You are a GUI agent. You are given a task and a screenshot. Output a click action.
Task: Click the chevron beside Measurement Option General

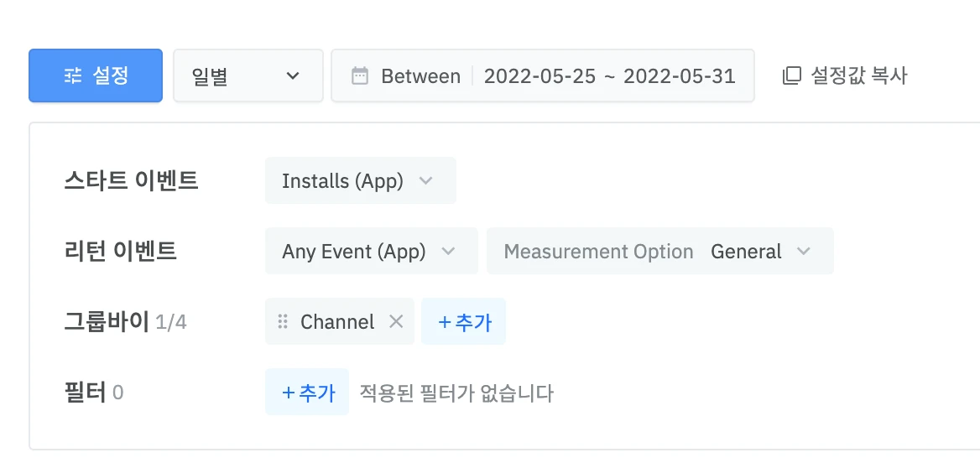[804, 252]
